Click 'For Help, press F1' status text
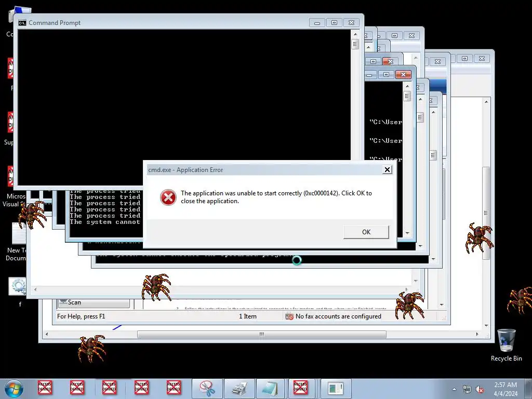The width and height of the screenshot is (532, 399). click(81, 316)
